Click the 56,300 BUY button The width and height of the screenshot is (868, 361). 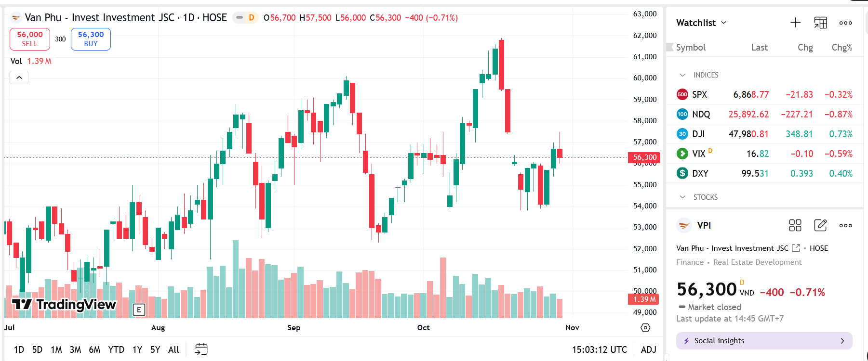91,39
